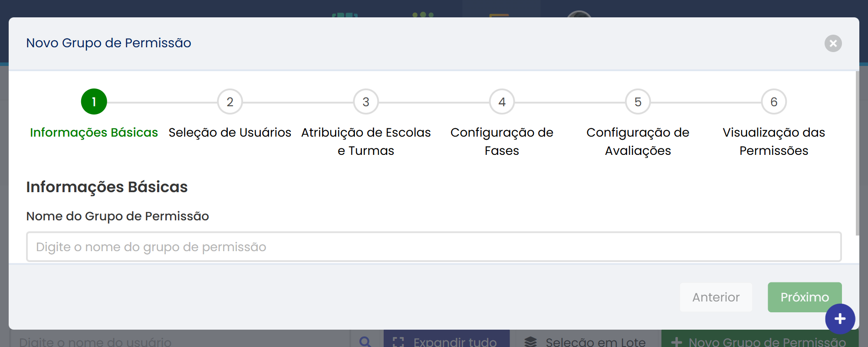Click the Anterior button
This screenshot has height=347, width=868.
point(716,297)
